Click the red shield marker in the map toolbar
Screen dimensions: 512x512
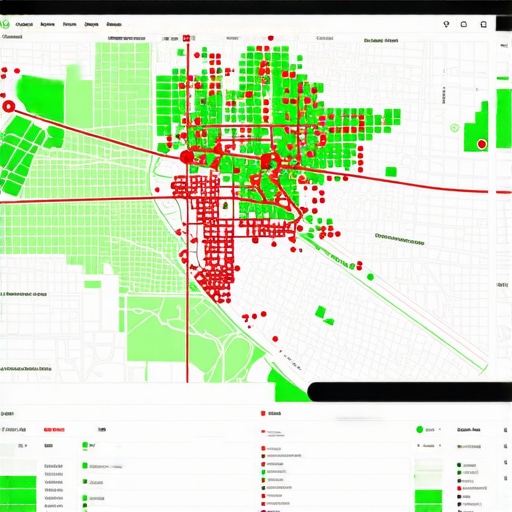[x=270, y=38]
